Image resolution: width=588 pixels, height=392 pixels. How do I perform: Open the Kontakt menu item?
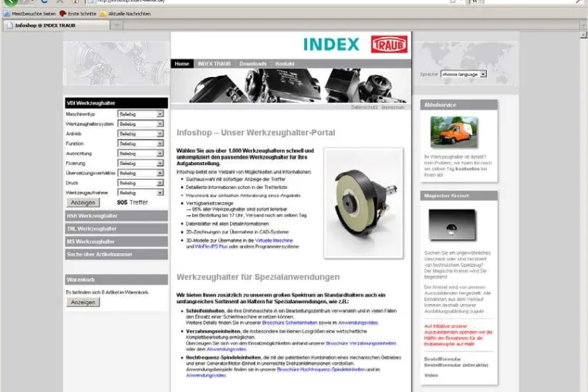pos(285,64)
